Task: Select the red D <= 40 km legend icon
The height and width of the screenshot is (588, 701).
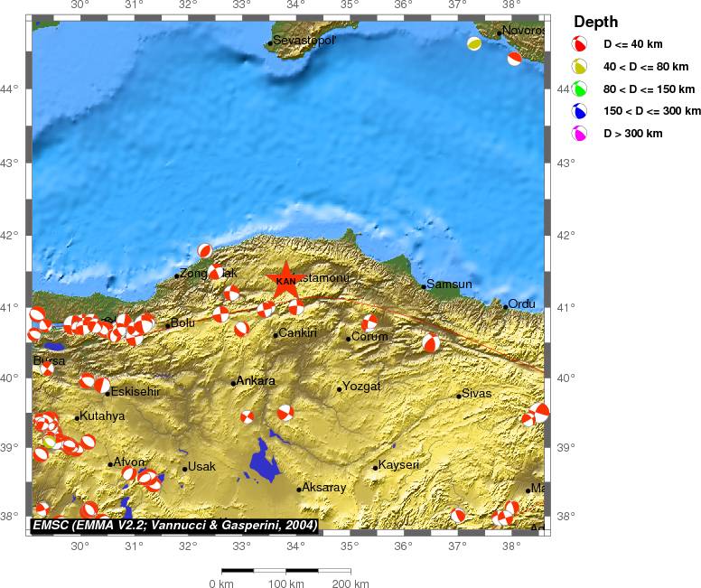Action: [580, 44]
